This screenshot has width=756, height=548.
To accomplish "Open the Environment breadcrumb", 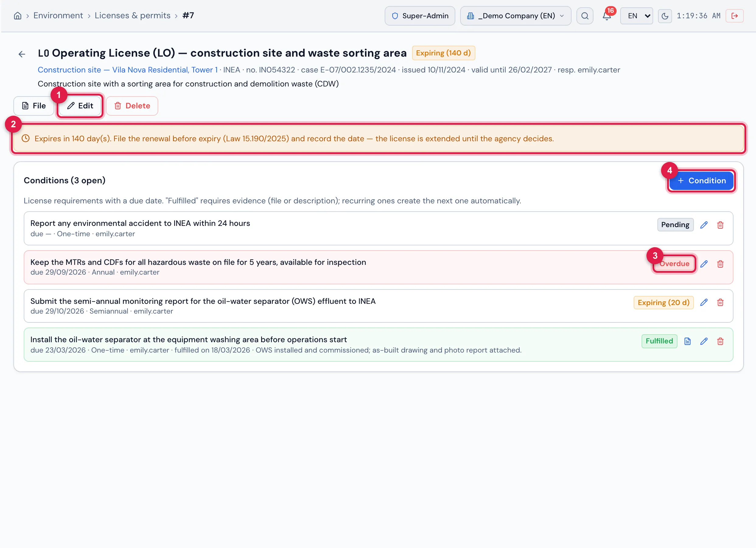I will tap(58, 15).
